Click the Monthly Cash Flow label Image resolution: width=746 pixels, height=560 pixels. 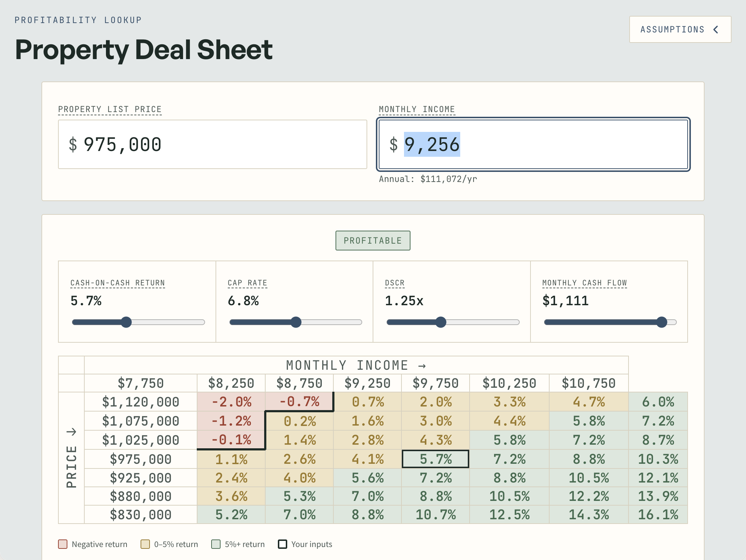(585, 283)
